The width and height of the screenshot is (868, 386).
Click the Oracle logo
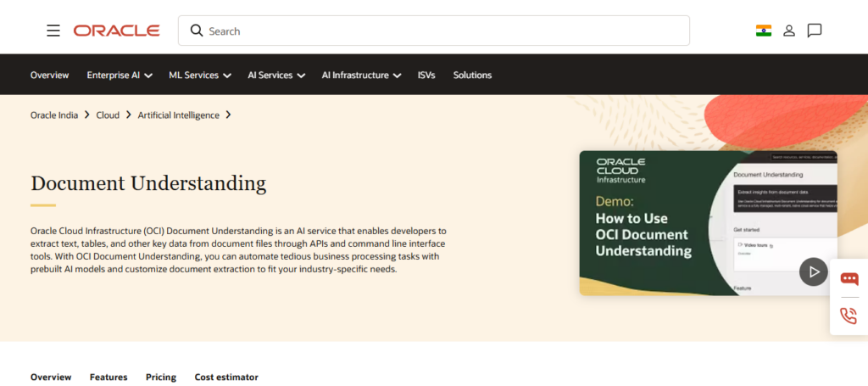(x=117, y=31)
